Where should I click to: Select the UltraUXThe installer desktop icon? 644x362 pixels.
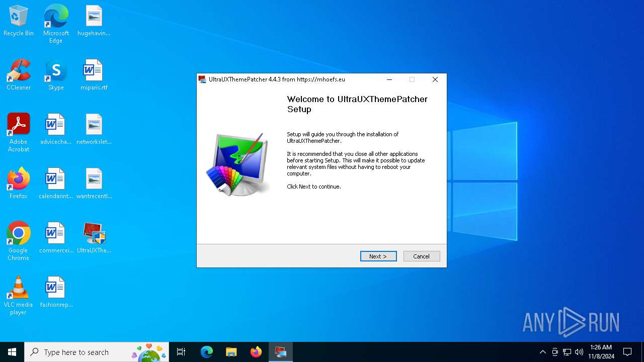pyautogui.click(x=94, y=238)
